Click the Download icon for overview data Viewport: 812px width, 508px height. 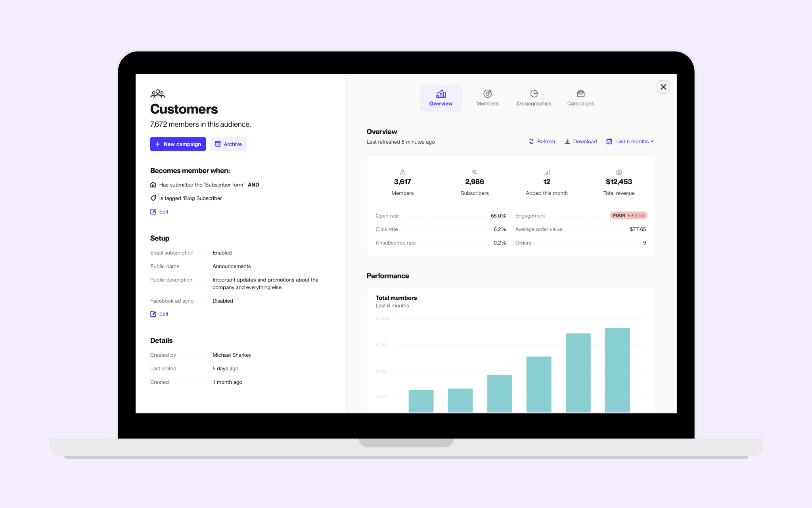[567, 141]
